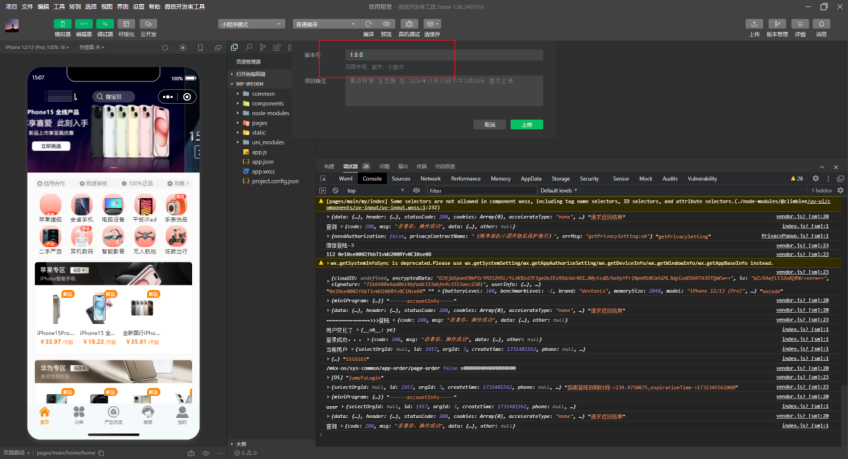Viewport: 848px width, 460px height.
Task: Open the Default levels dropdown
Action: [559, 190]
